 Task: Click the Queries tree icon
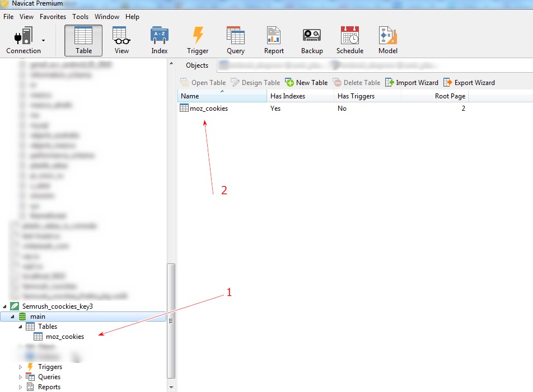(30, 377)
